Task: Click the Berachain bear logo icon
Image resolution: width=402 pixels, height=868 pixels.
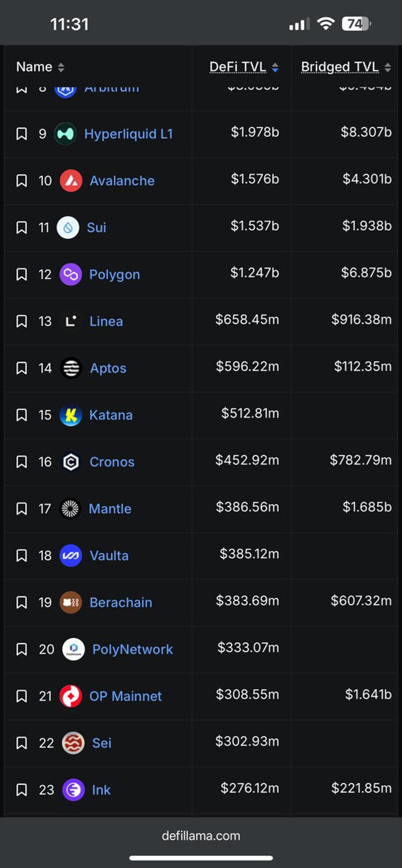Action: tap(70, 602)
